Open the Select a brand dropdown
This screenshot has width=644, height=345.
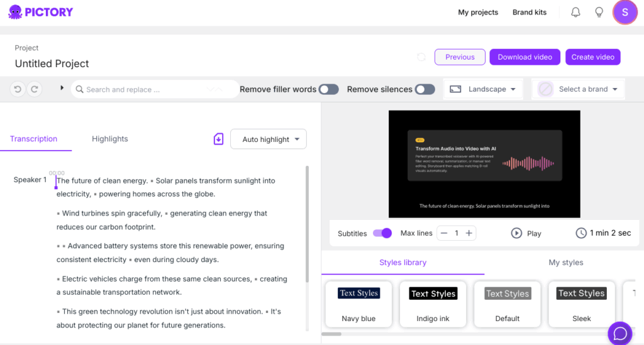(x=579, y=89)
